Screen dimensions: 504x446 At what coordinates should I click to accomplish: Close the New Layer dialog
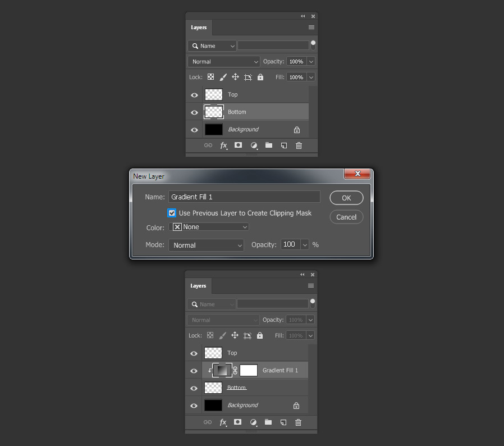pos(358,174)
